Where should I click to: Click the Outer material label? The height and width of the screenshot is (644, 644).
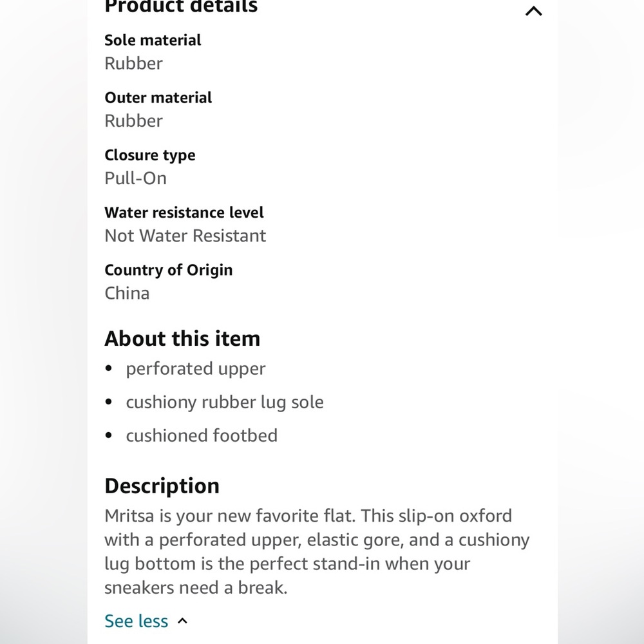point(158,98)
